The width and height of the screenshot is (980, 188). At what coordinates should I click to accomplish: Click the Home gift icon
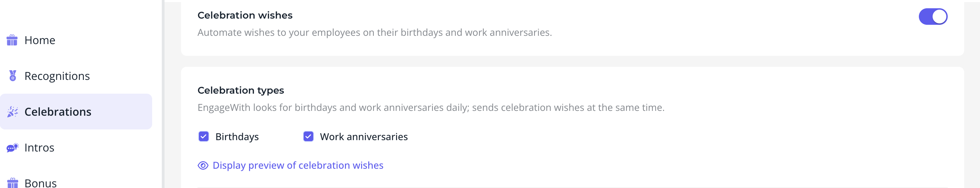point(12,40)
